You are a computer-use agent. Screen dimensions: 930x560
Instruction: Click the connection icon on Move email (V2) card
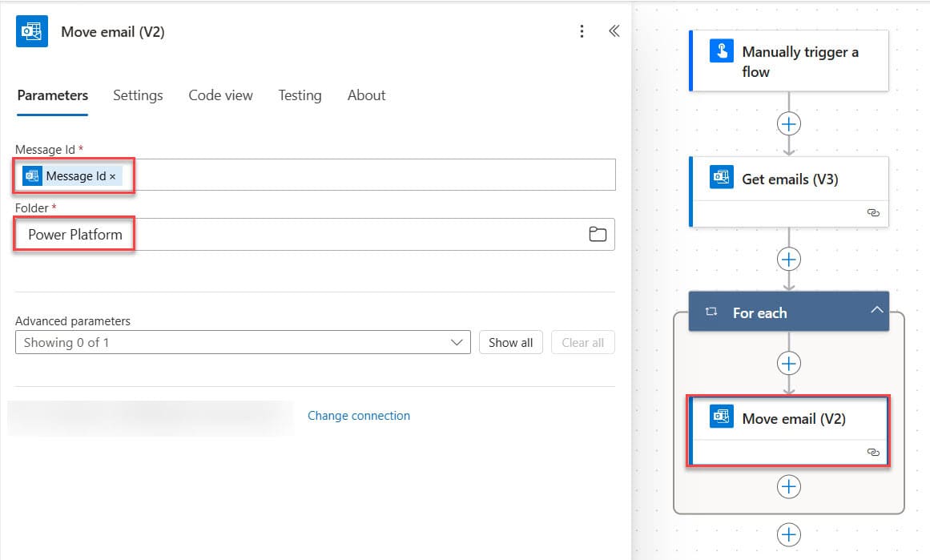click(x=872, y=451)
